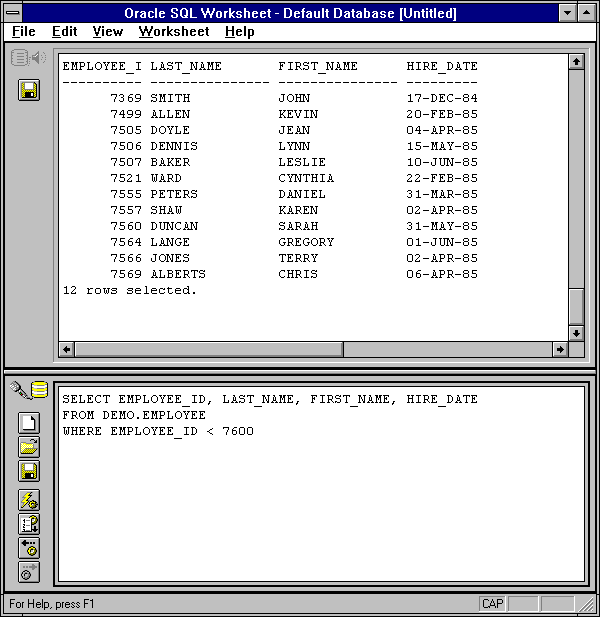Click the microphone and database input pane icon
600x617 pixels.
point(29,391)
